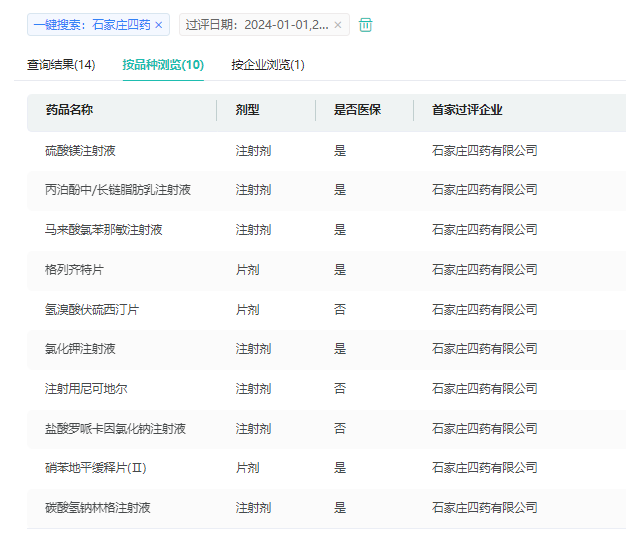The image size is (626, 535).
Task: Click the 首家过评企业 column header
Action: 467,110
